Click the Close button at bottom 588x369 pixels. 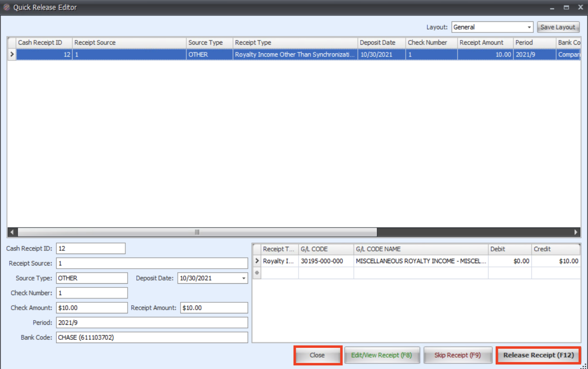317,355
